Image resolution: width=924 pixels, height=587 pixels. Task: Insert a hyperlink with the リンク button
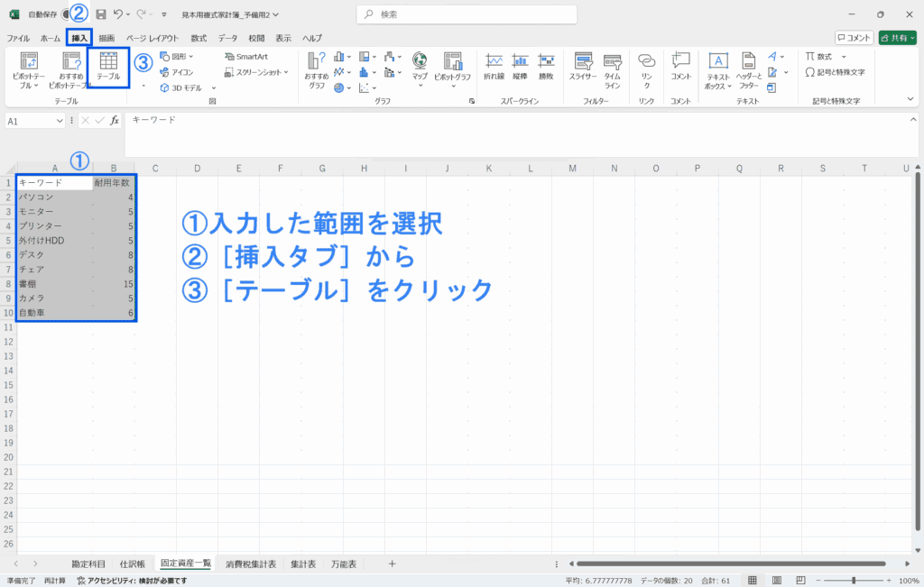pos(646,70)
